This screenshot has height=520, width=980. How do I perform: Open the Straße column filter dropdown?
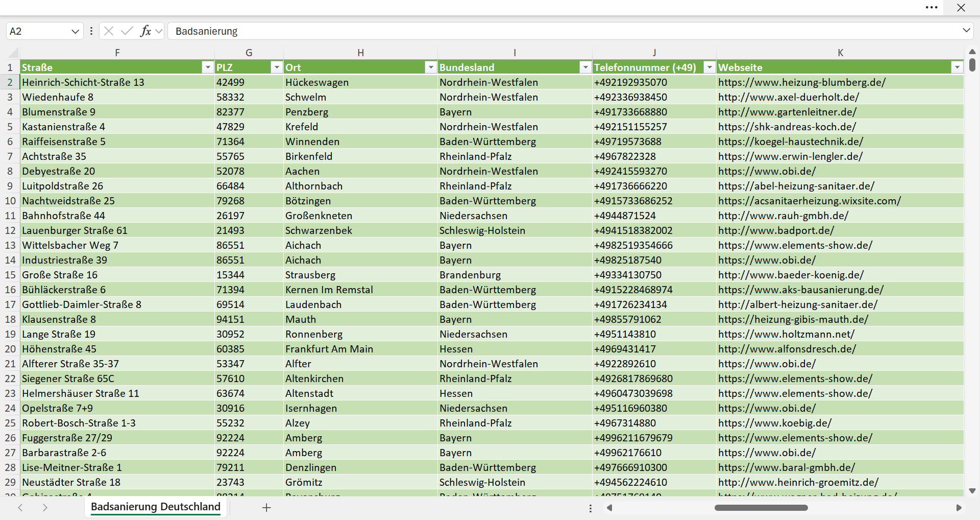click(208, 67)
